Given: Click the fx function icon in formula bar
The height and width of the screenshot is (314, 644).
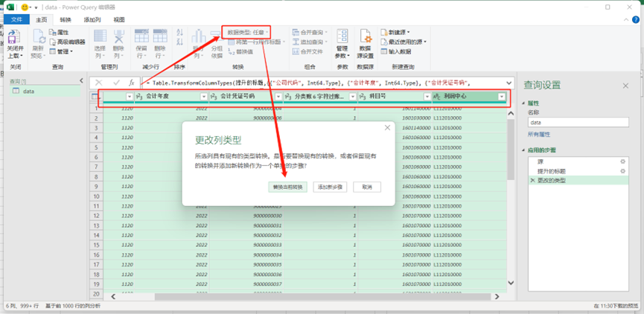Looking at the screenshot, I should coord(132,83).
